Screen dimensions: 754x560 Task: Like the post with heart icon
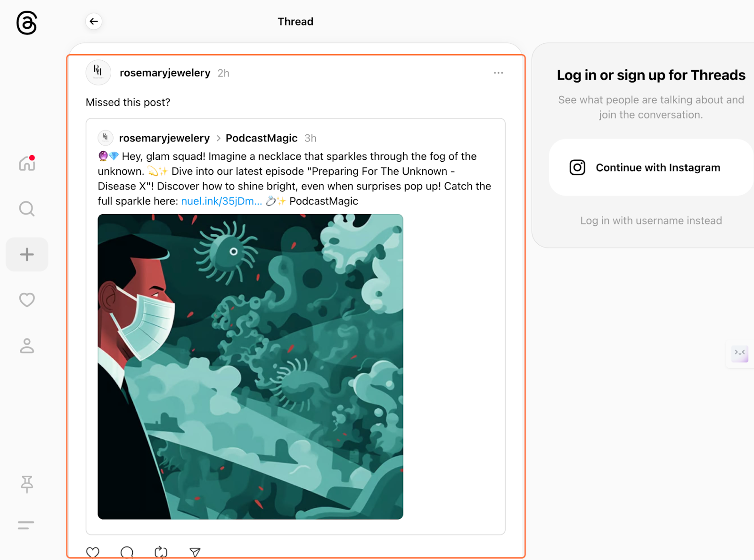[93, 552]
